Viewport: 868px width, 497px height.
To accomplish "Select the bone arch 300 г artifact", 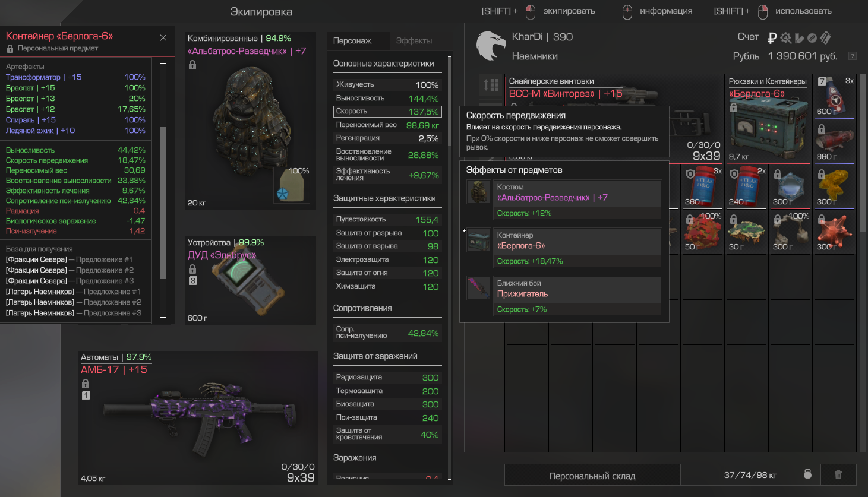I will 790,232.
